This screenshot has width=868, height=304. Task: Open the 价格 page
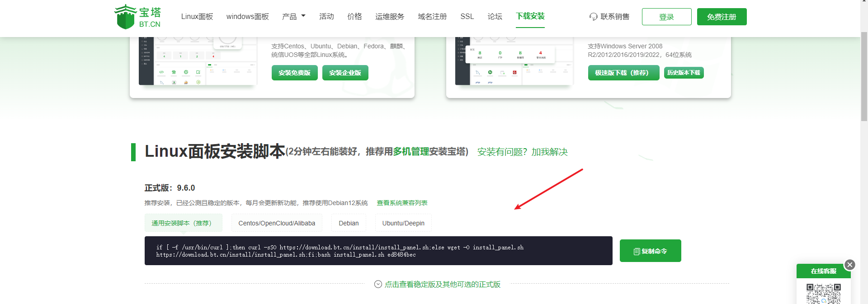[x=354, y=17]
